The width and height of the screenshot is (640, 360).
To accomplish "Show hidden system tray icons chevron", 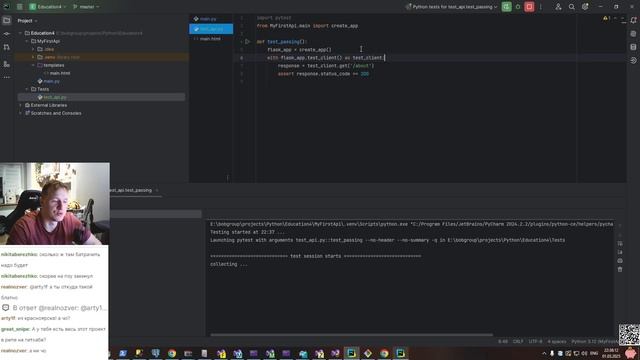I will (544, 353).
